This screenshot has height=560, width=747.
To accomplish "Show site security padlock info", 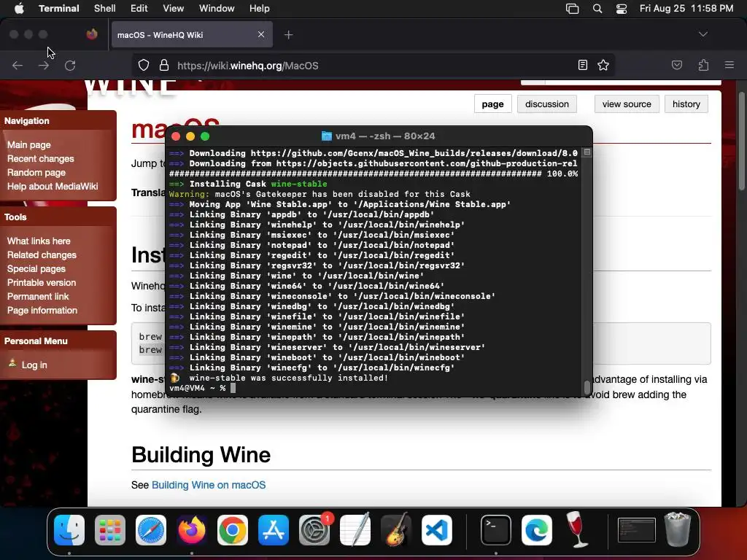I will (164, 65).
